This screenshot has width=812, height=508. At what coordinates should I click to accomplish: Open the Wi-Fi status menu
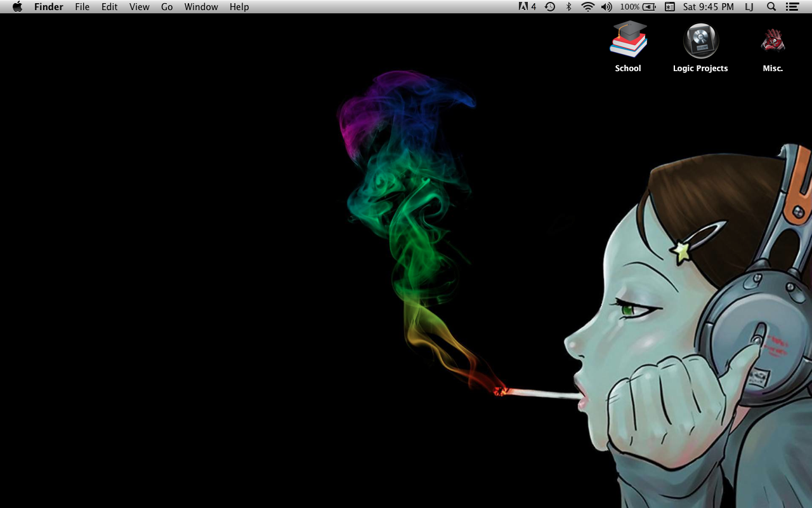point(588,7)
